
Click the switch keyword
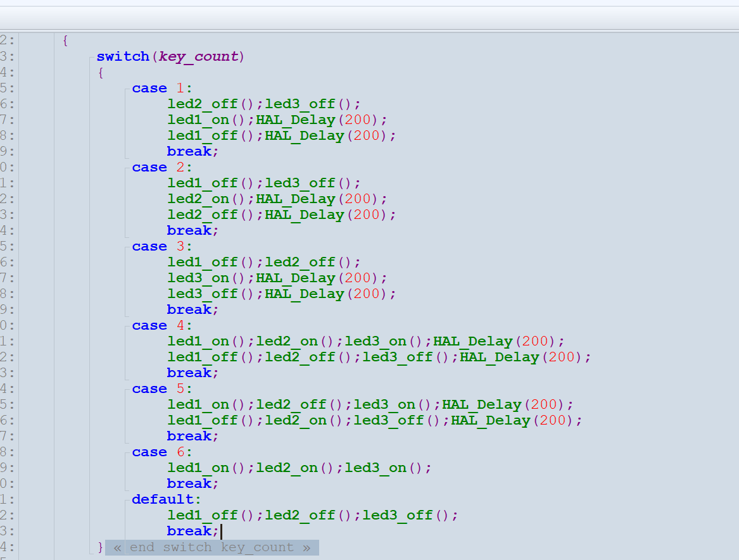click(123, 56)
